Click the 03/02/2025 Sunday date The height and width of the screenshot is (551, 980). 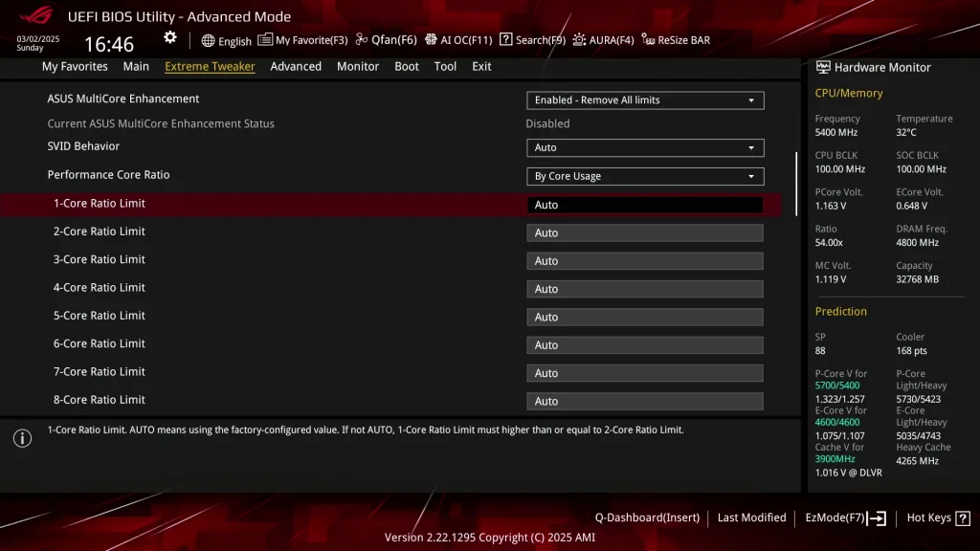point(38,43)
